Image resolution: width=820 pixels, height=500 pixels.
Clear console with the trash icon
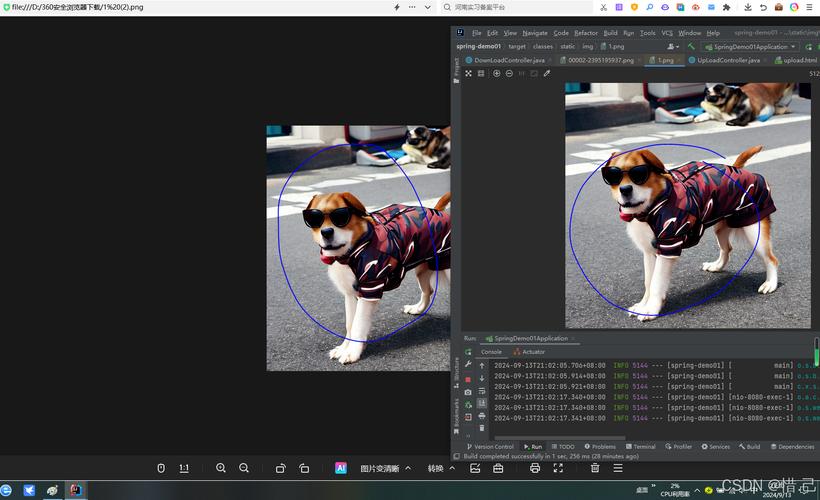click(x=482, y=428)
